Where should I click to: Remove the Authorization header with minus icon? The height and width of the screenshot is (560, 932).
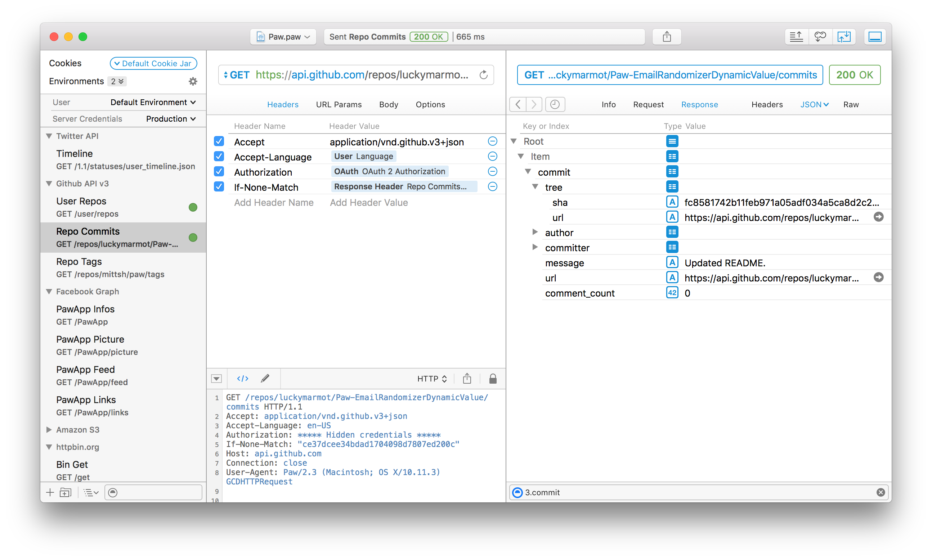click(492, 172)
